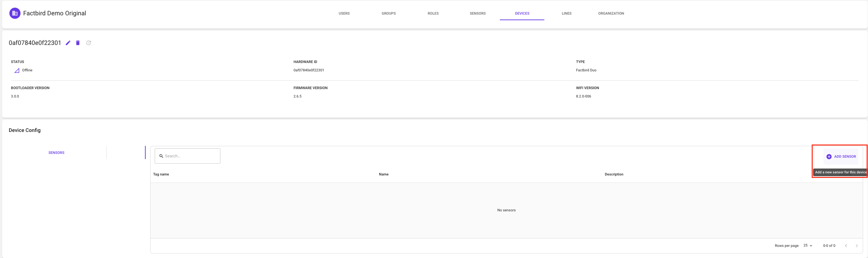This screenshot has height=258, width=868.
Task: Click into the sensor Search field
Action: coord(187,156)
